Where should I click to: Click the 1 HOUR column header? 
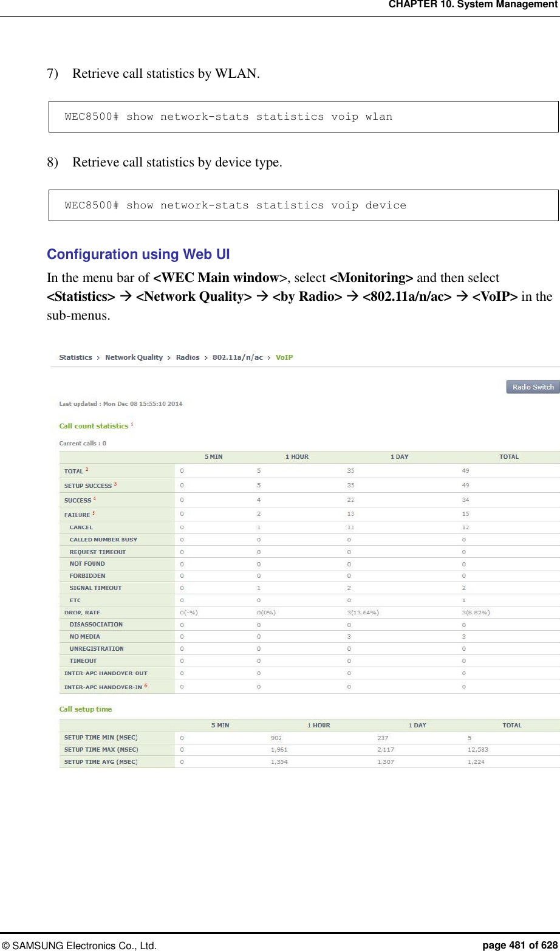(x=297, y=457)
